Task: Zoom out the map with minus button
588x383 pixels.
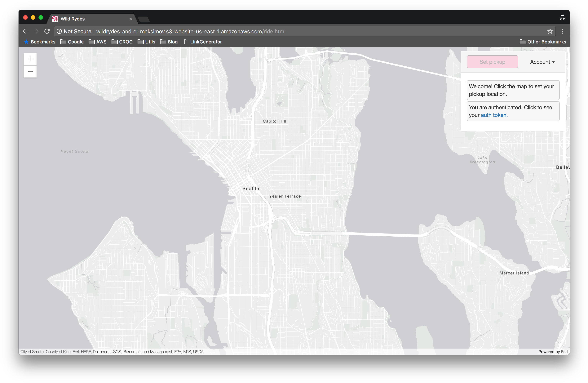Action: pos(30,72)
